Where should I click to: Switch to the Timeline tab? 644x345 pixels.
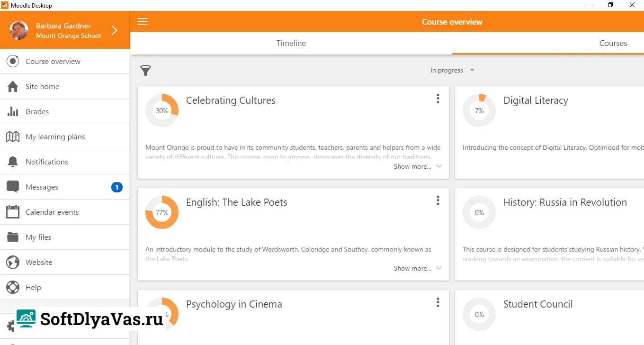tap(291, 43)
